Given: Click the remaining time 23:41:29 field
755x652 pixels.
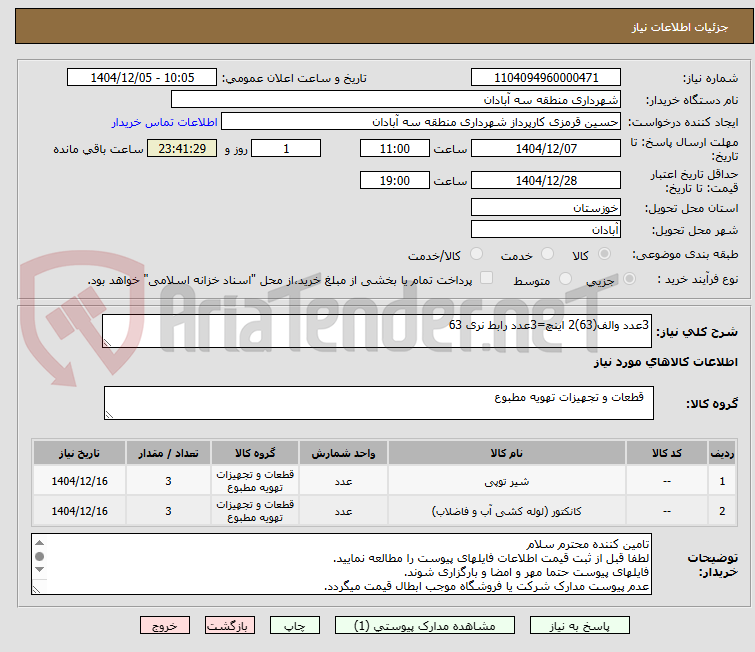Looking at the screenshot, I should pos(182,148).
